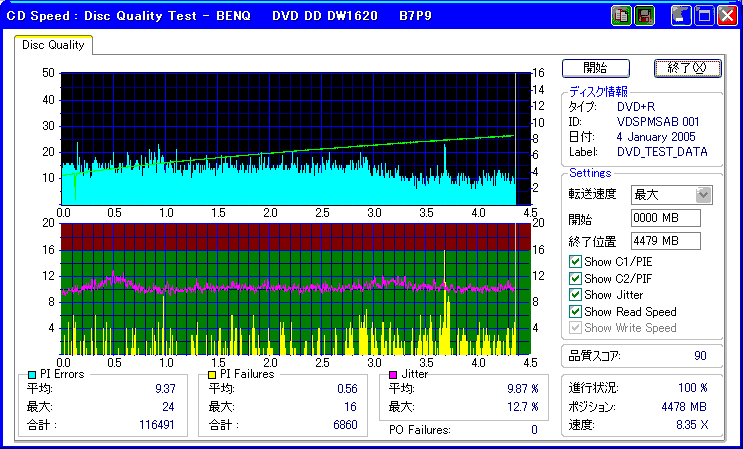Click the PI Errors total 116491
Image resolution: width=743 pixels, height=449 pixels.
point(157,424)
